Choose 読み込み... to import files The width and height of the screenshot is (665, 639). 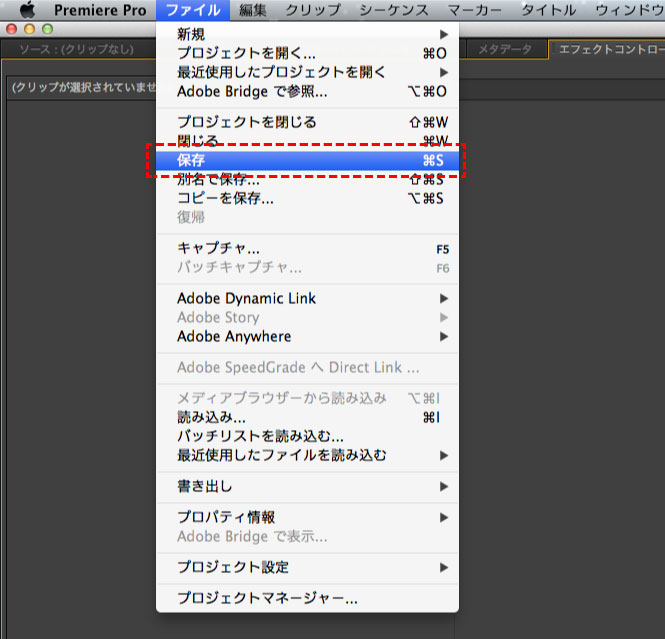click(x=307, y=418)
